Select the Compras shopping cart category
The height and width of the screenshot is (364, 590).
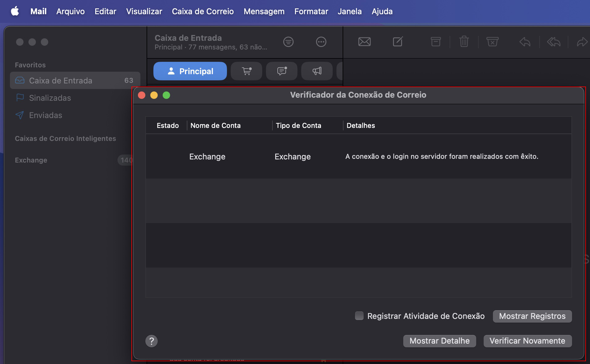pos(246,71)
